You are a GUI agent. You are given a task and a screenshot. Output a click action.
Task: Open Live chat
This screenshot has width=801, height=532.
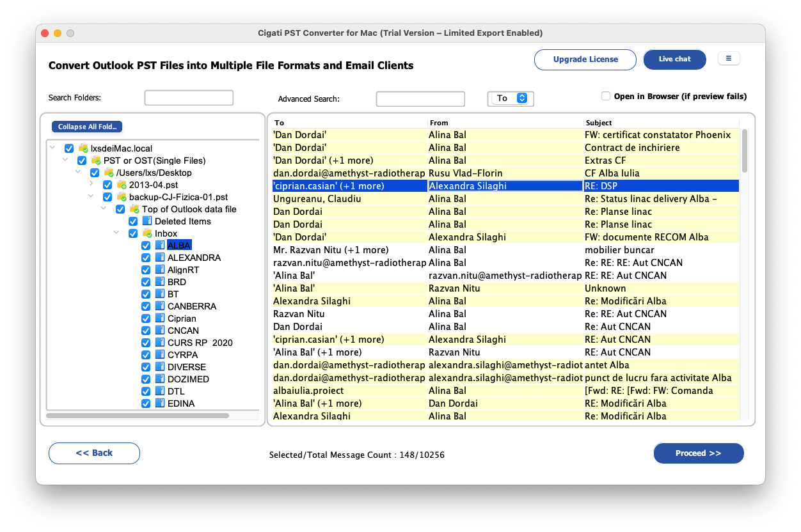pos(675,59)
